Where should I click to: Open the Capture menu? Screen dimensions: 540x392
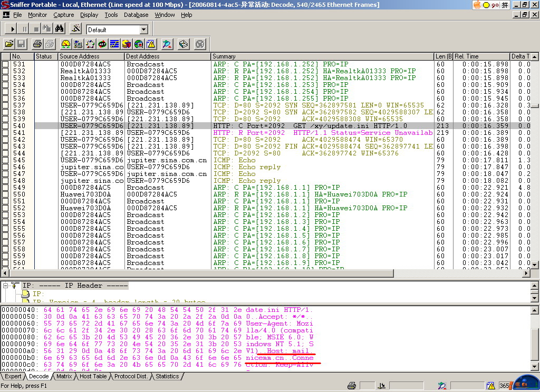click(x=63, y=15)
